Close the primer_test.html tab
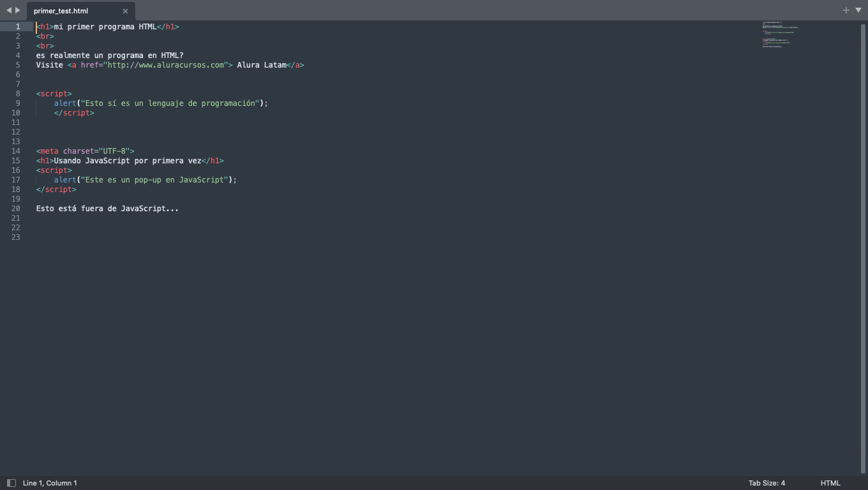The image size is (868, 490). (125, 11)
